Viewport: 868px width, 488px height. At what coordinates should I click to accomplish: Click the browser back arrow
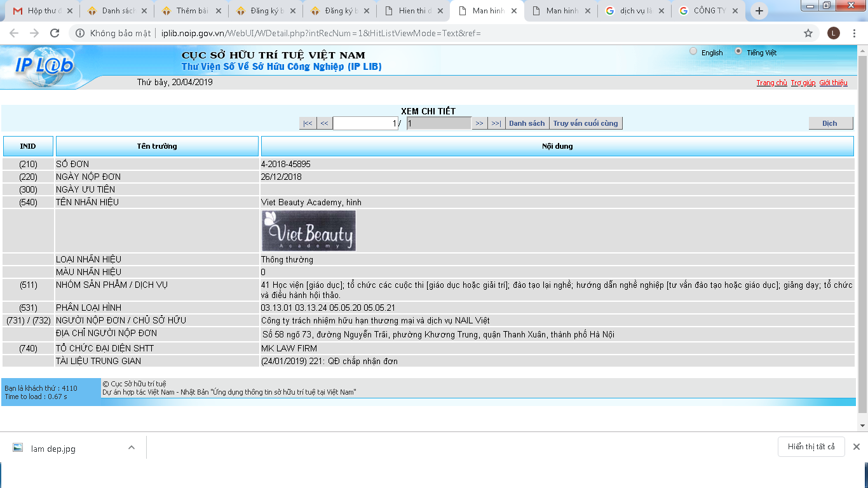[13, 33]
